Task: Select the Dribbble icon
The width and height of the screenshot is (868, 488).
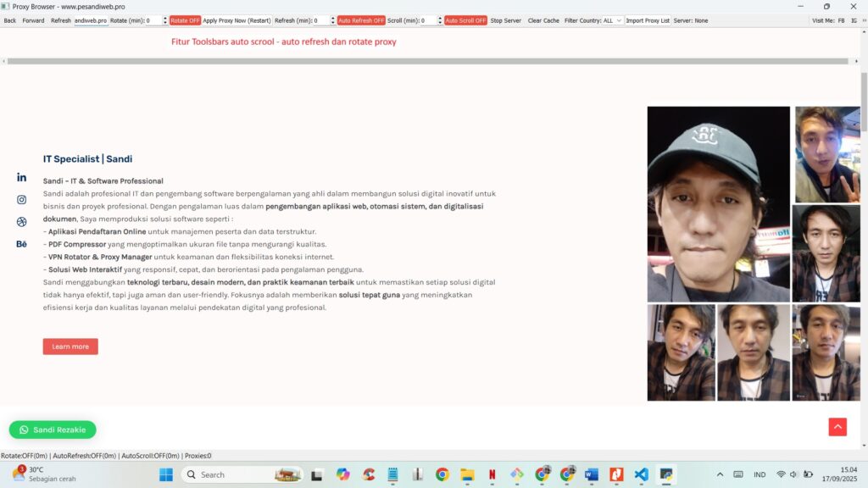Action: coord(21,221)
